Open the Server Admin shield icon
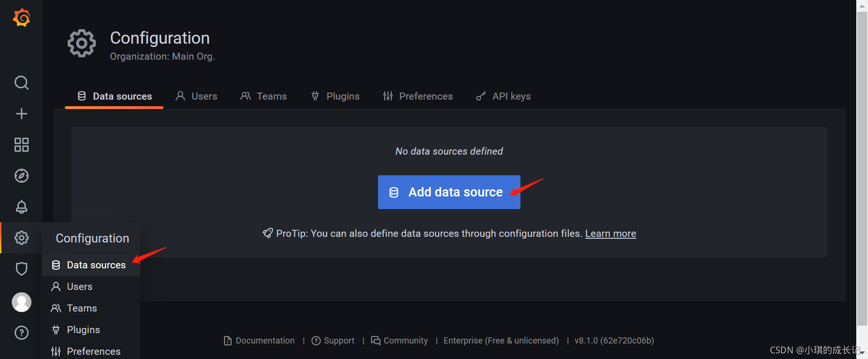The image size is (868, 359). (x=22, y=269)
